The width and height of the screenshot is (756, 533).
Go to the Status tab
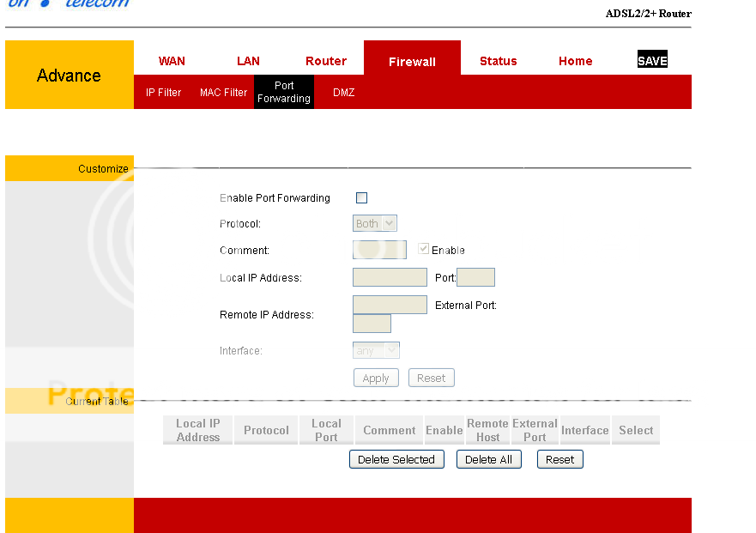click(x=498, y=61)
